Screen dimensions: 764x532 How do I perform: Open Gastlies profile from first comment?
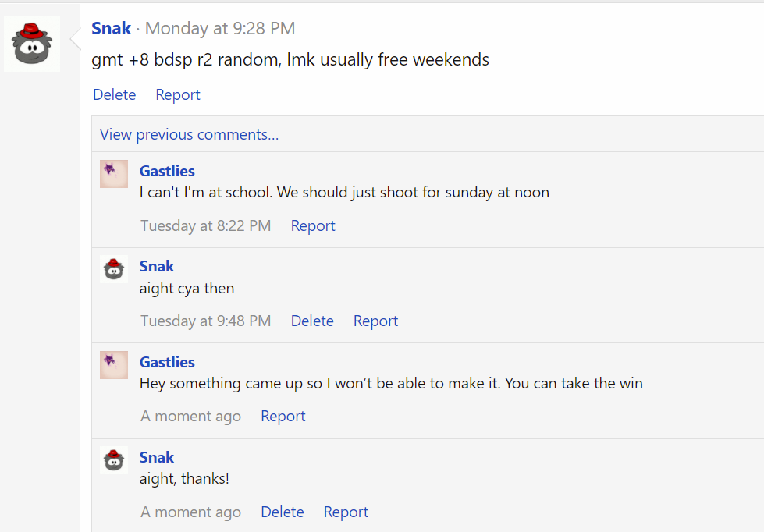(167, 171)
